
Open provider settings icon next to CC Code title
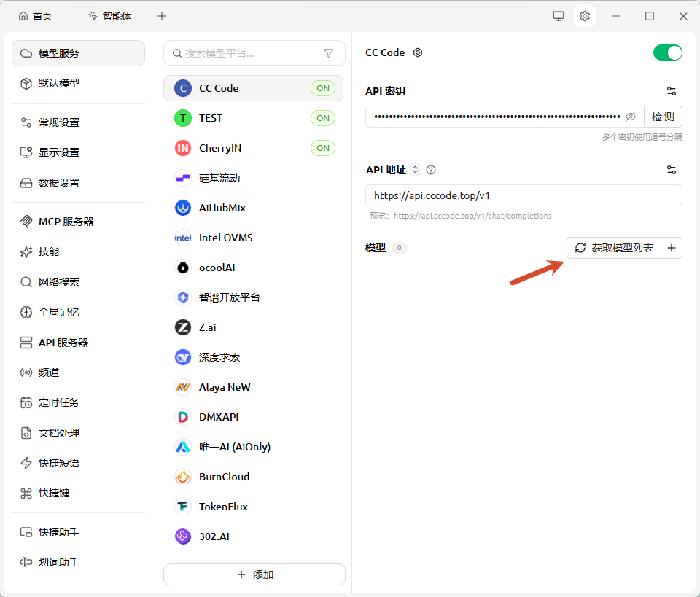[x=417, y=52]
